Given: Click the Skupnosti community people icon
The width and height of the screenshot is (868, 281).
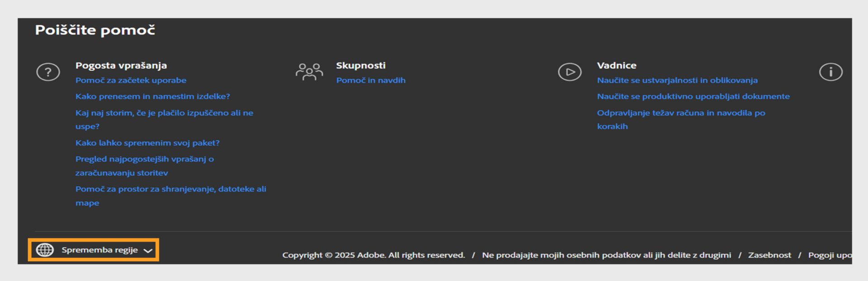Looking at the screenshot, I should click(x=309, y=72).
